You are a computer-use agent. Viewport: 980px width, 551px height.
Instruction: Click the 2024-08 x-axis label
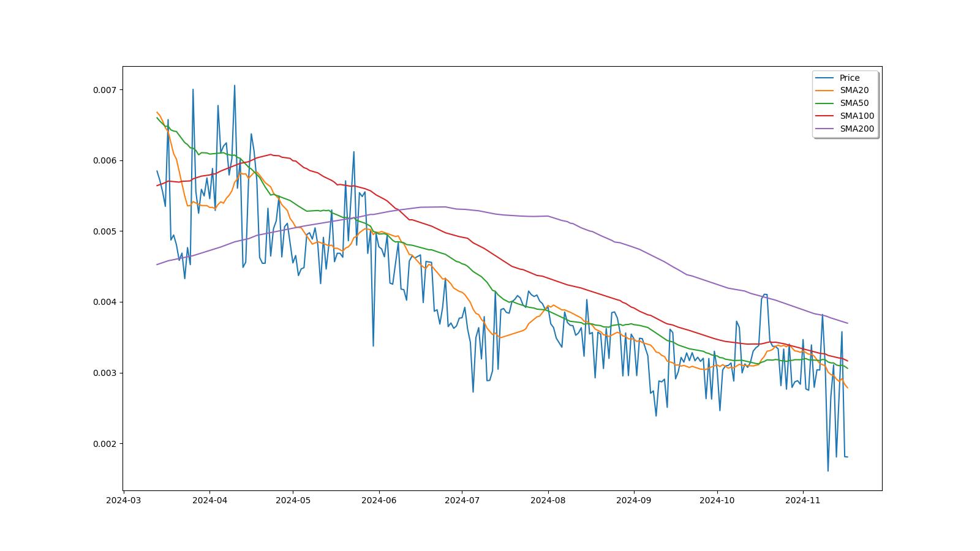coord(548,500)
